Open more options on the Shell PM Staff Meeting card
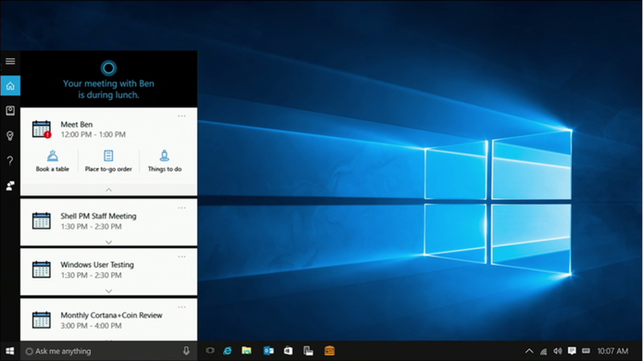Image resolution: width=644 pixels, height=361 pixels. pyautogui.click(x=182, y=208)
